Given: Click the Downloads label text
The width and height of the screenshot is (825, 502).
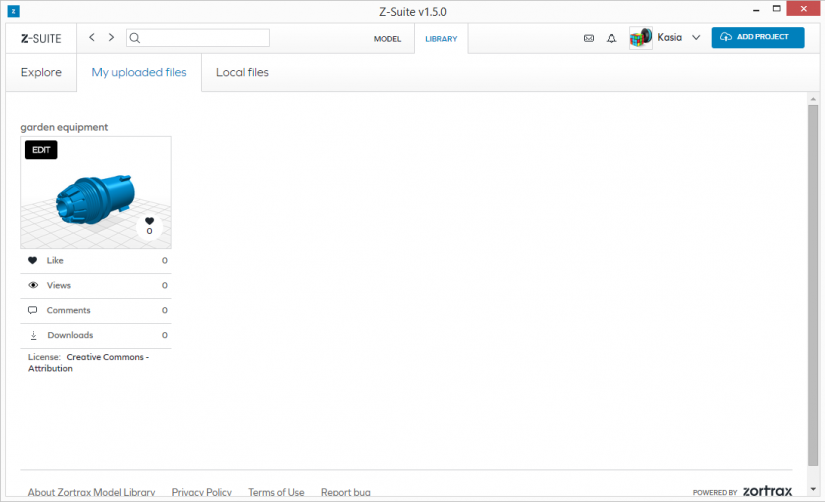Looking at the screenshot, I should tap(70, 335).
